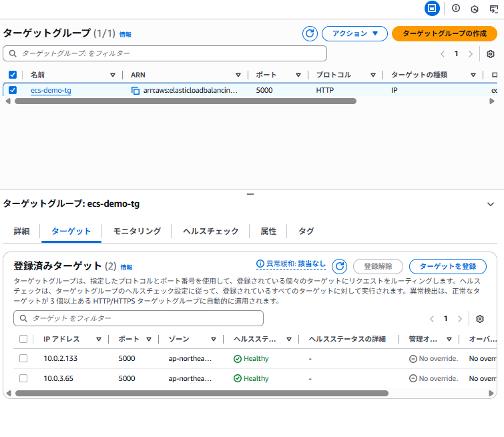
Task: Sort by ARN column arrow
Action: pyautogui.click(x=238, y=75)
